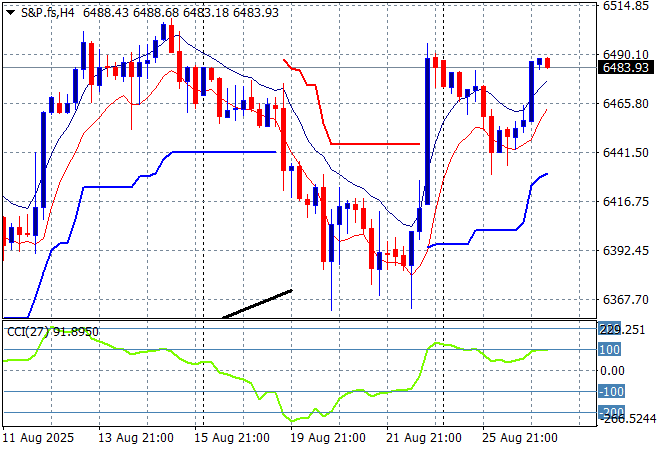Select the 13 Aug 21:00 time label
Viewport: 660px width, 450px height.
[x=136, y=438]
